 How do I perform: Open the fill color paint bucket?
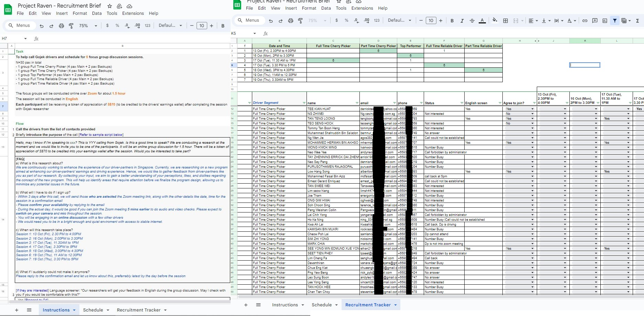coord(495,21)
